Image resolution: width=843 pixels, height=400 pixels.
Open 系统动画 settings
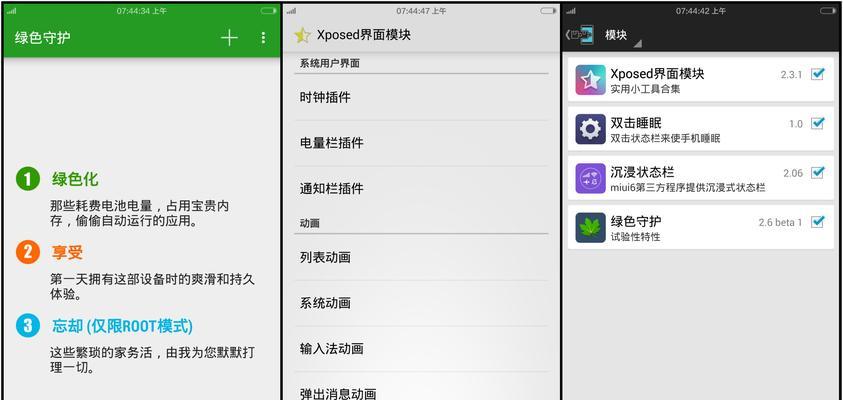pyautogui.click(x=422, y=303)
